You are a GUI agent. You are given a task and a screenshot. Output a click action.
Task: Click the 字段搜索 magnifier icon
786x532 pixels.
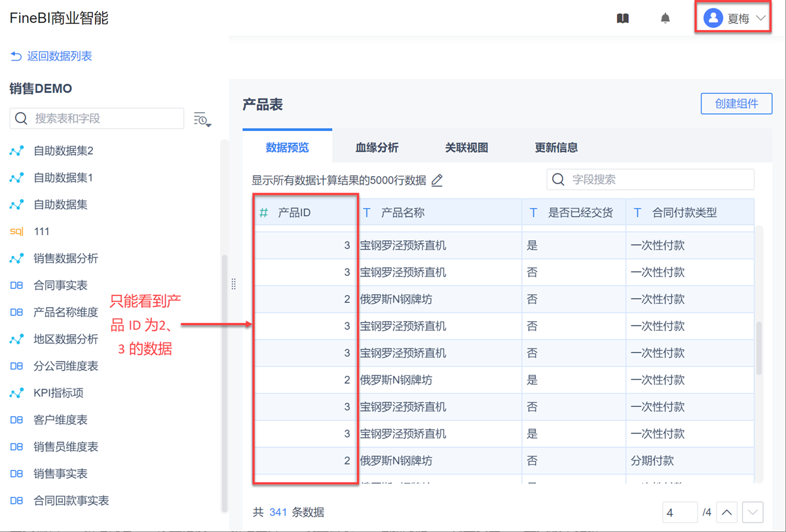(558, 180)
